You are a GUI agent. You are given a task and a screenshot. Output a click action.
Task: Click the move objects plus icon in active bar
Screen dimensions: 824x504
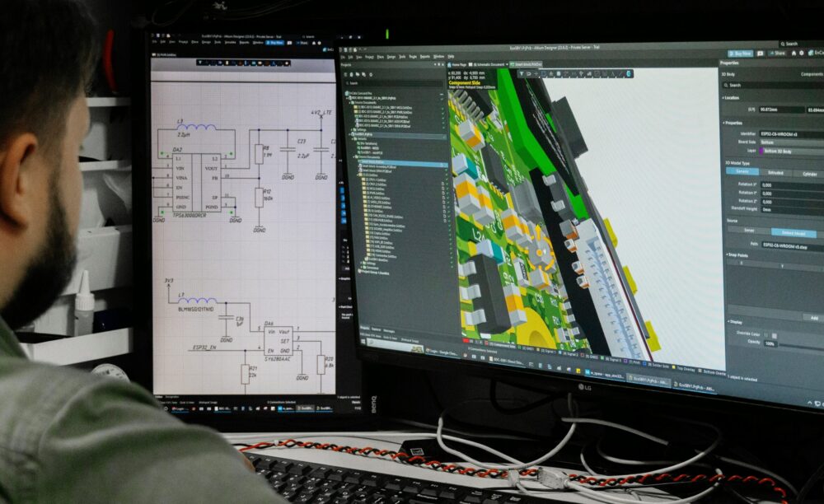[x=536, y=74]
